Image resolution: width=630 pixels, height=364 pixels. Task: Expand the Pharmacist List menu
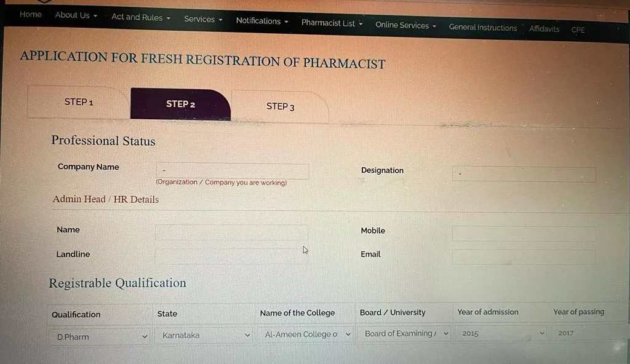[332, 23]
